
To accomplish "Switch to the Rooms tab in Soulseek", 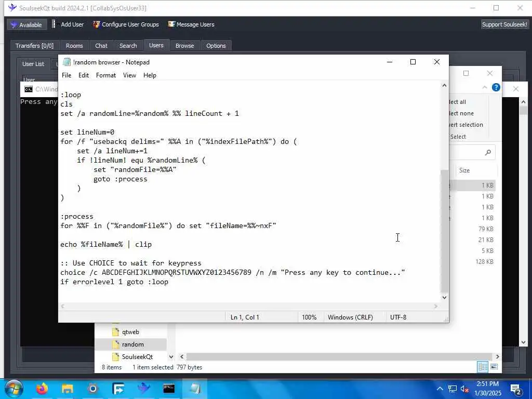I will point(74,46).
